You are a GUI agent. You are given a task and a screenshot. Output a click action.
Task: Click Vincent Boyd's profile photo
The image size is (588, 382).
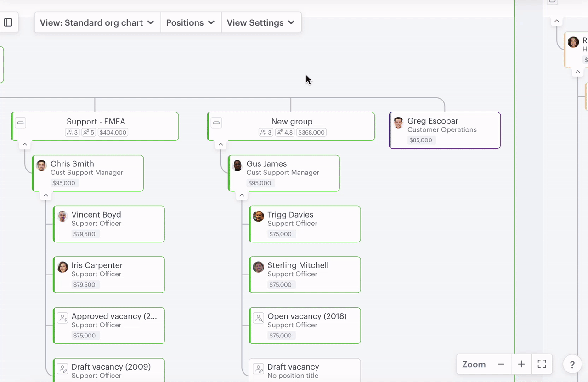62,216
